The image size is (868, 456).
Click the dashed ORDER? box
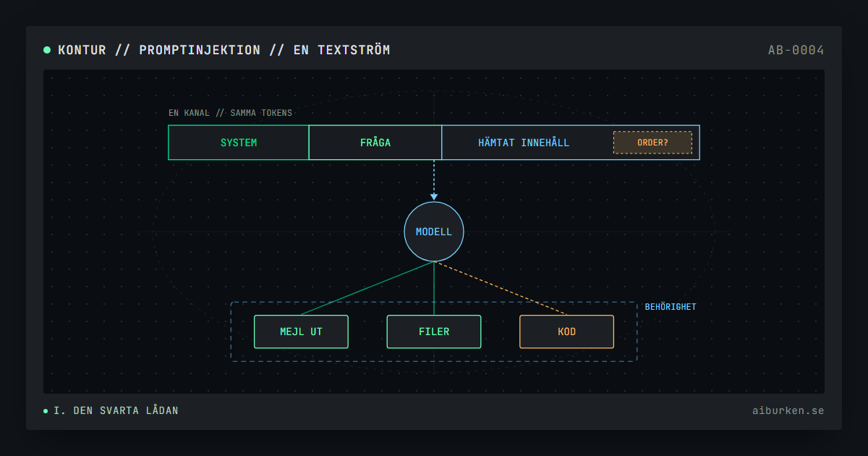653,143
